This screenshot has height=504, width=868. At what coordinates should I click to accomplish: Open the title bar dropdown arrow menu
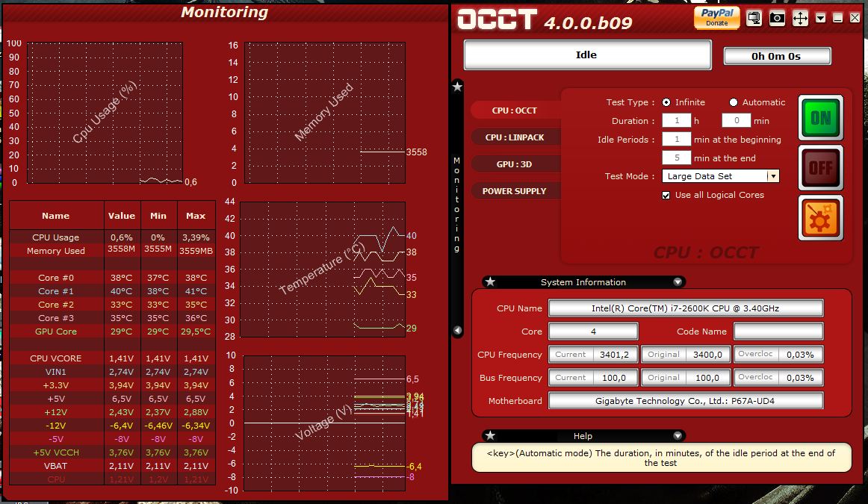821,18
